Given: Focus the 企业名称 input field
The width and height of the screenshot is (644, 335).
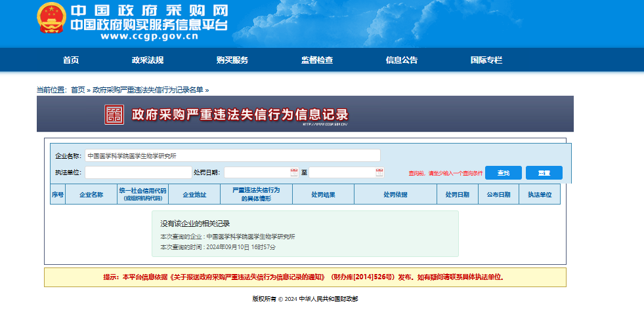Looking at the screenshot, I should [232, 156].
